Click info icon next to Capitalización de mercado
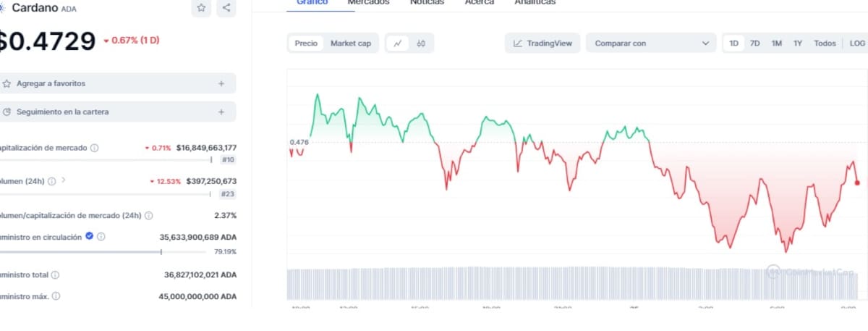 (x=95, y=148)
